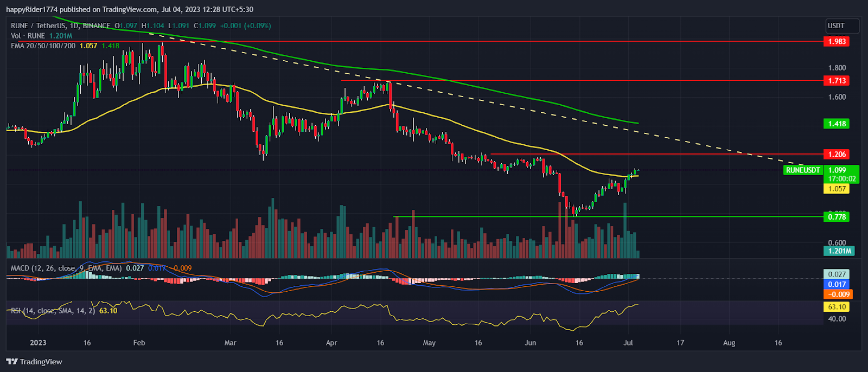Click the Aug label on the time axis

729,343
